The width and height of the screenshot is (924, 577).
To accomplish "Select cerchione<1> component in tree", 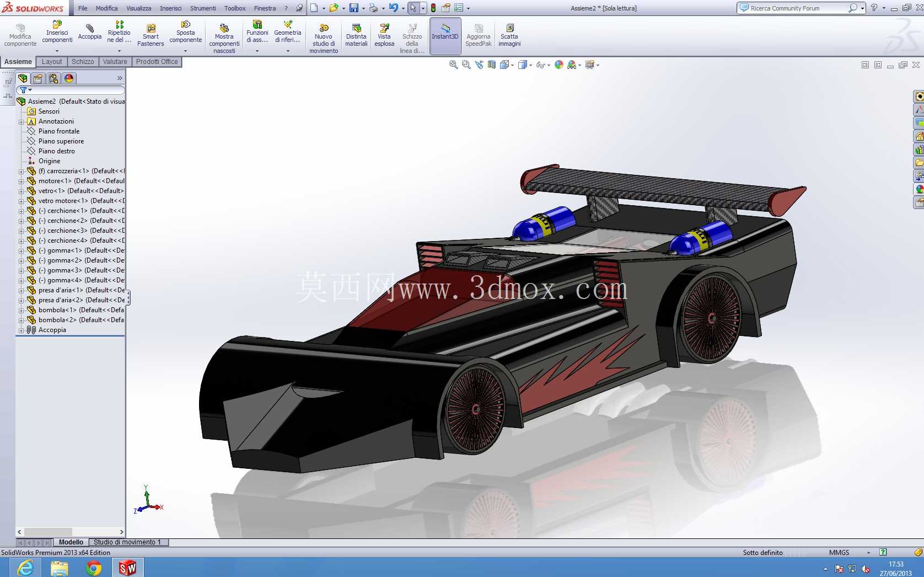I will pyautogui.click(x=76, y=211).
